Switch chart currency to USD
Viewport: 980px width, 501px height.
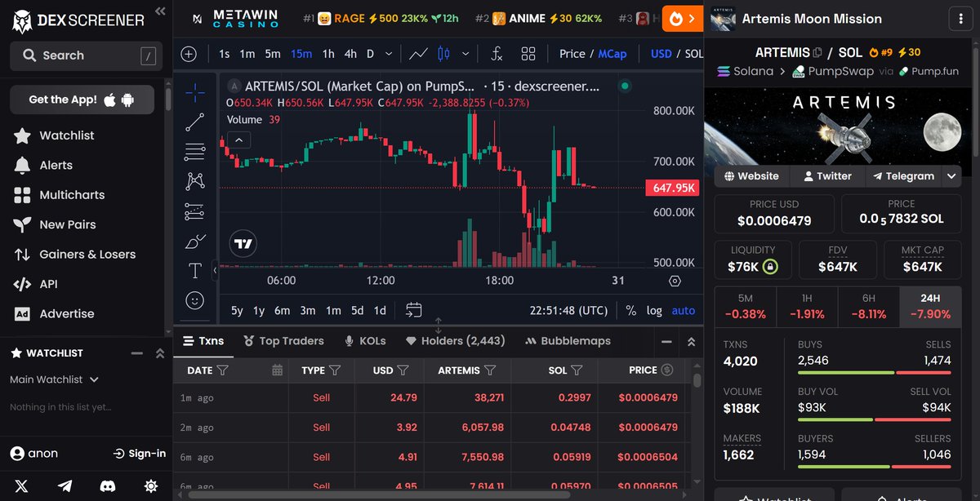(x=661, y=54)
